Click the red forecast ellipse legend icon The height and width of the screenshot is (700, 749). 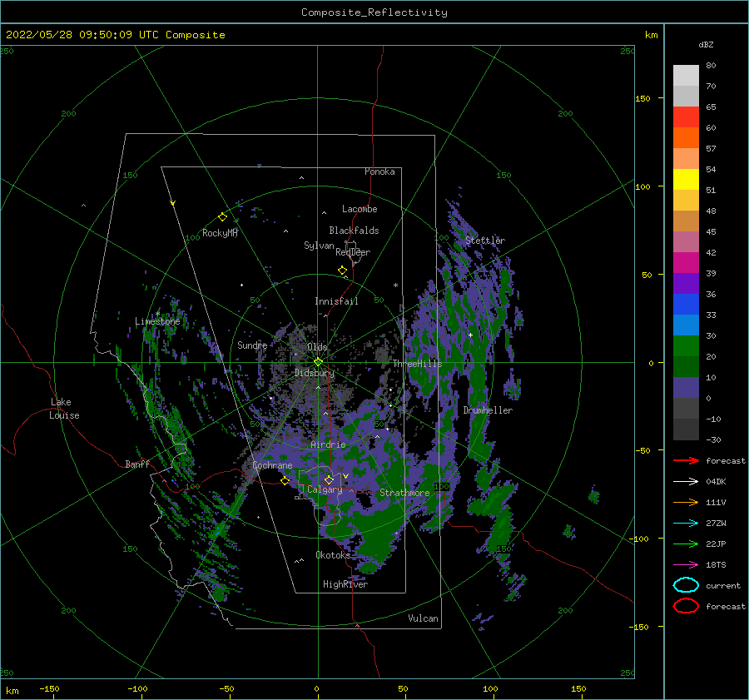pos(686,606)
